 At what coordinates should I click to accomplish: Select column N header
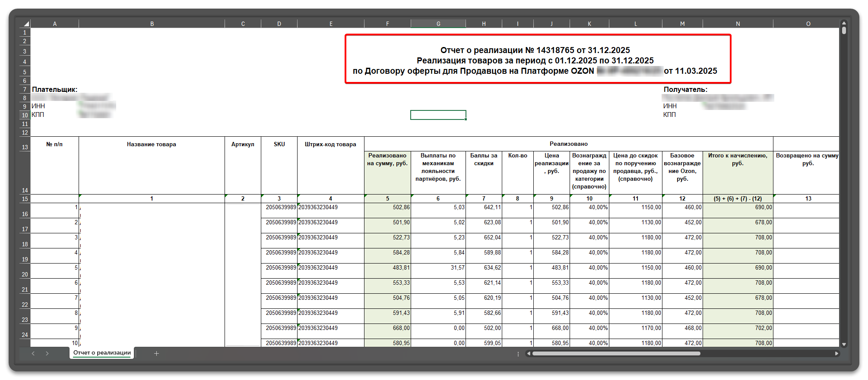point(738,24)
